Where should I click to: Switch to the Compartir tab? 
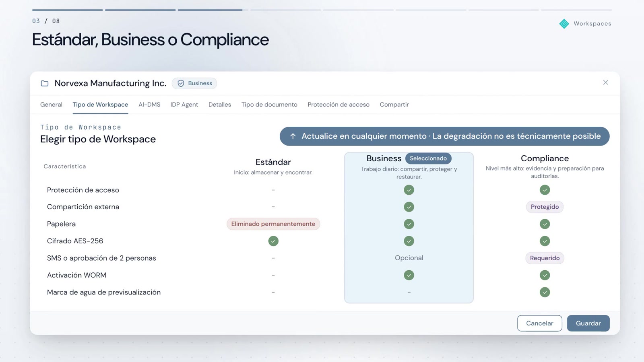[394, 105]
